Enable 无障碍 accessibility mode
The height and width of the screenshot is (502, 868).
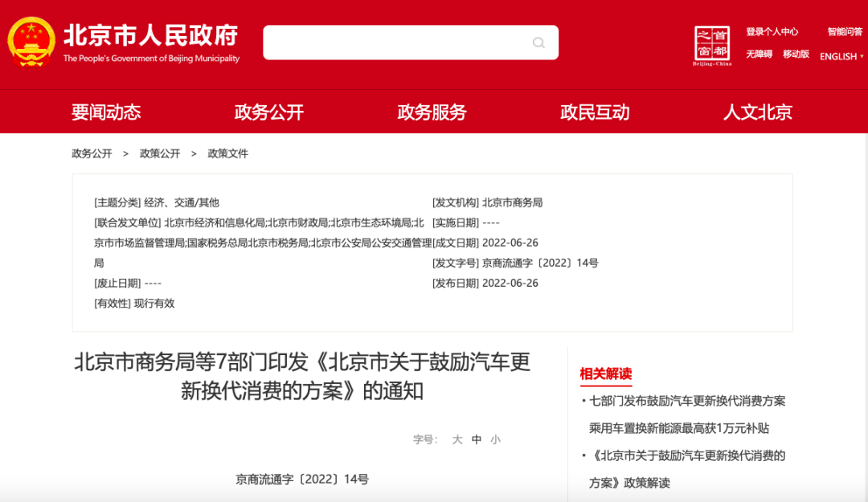[759, 55]
